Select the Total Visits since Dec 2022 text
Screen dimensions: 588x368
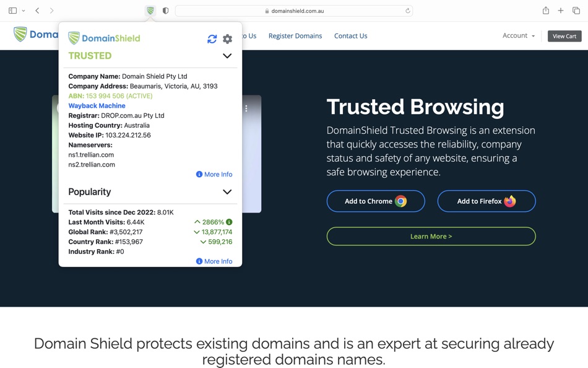coord(121,212)
